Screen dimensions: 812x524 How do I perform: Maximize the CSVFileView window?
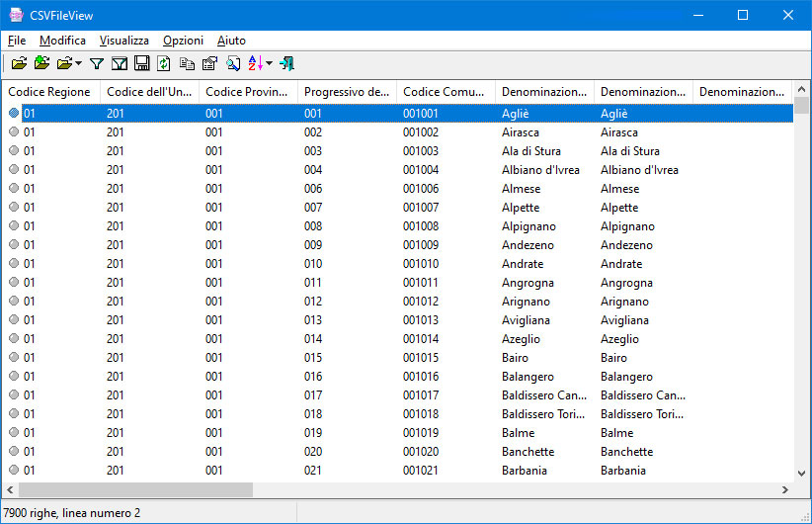(x=743, y=15)
